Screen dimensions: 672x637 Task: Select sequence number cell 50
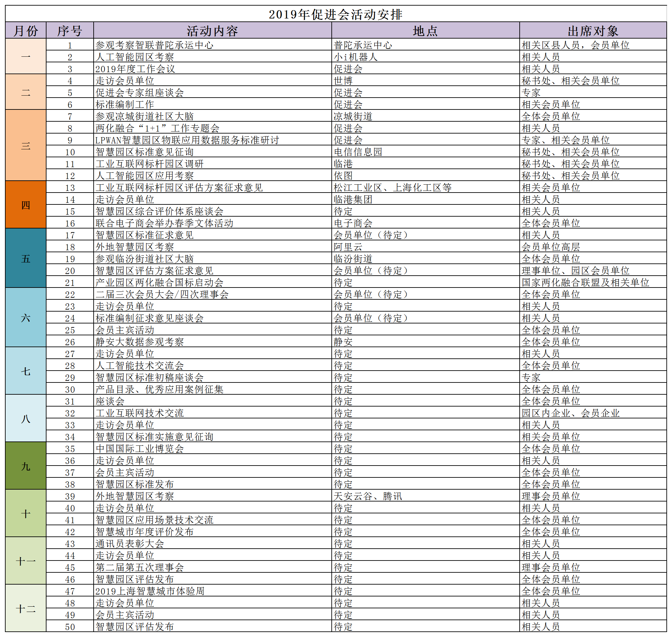(x=70, y=626)
